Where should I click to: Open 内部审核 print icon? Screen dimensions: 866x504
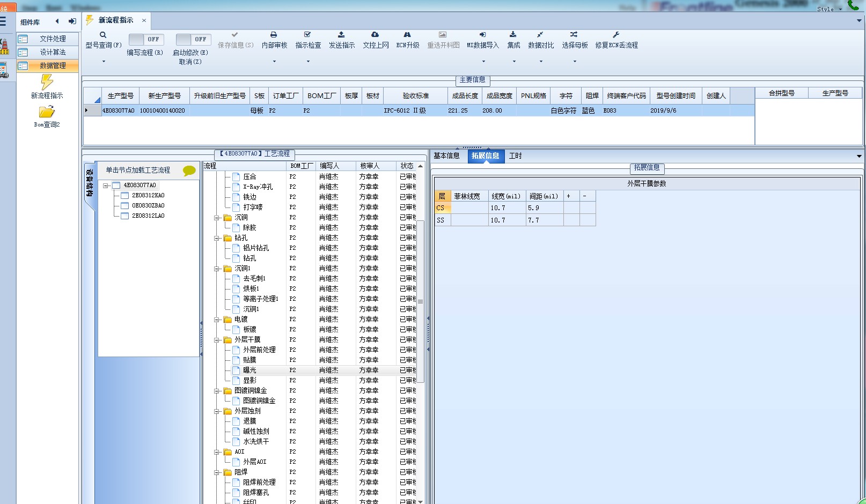coord(274,35)
